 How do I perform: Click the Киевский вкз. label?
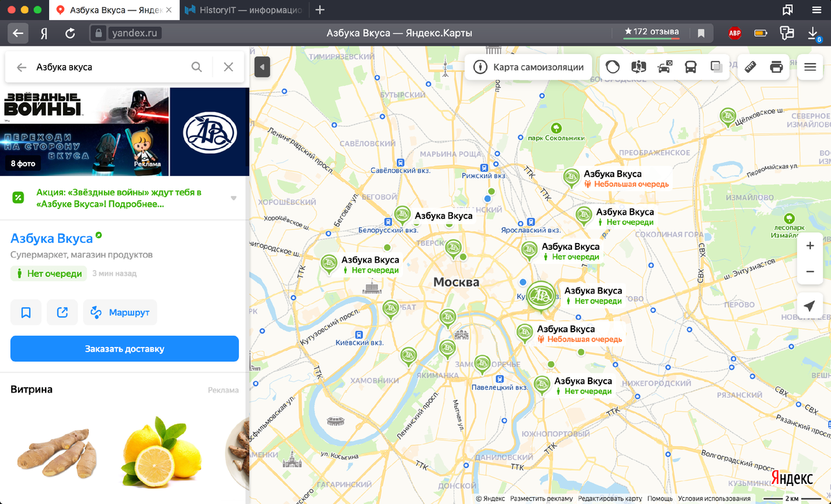pyautogui.click(x=359, y=342)
